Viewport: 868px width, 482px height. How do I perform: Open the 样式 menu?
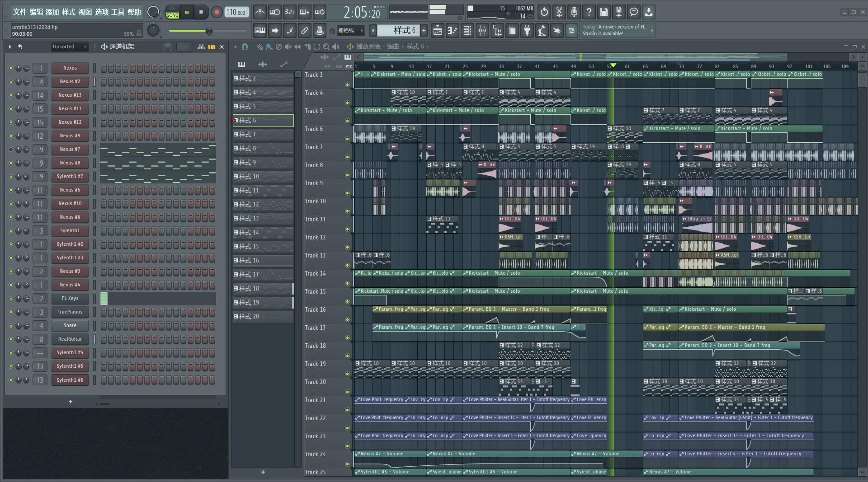click(x=69, y=12)
